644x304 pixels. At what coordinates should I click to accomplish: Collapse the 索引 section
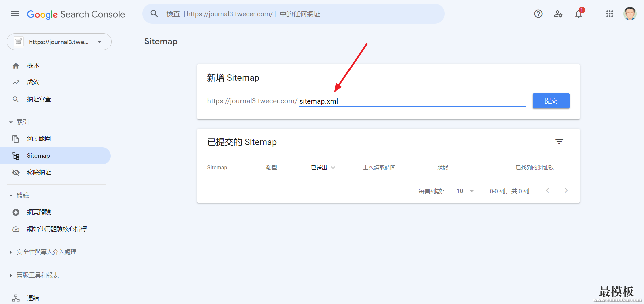11,122
